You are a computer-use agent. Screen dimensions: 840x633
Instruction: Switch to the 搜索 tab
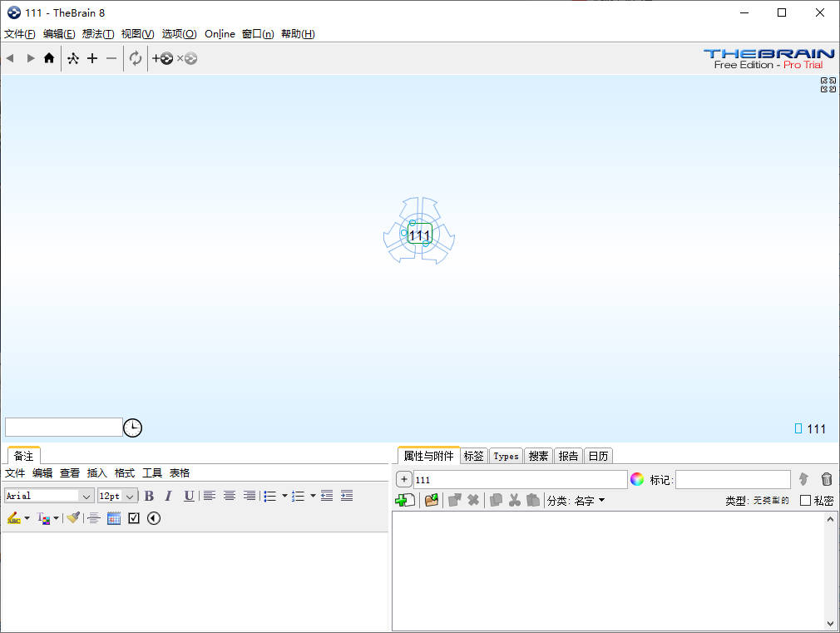point(539,456)
